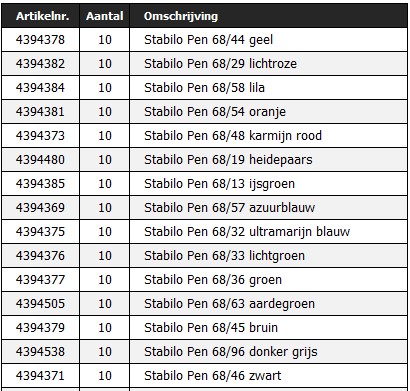Screen dimensions: 410x391
Task: Select Stabilo Pen 68/48 karmijn rood
Action: 233,136
